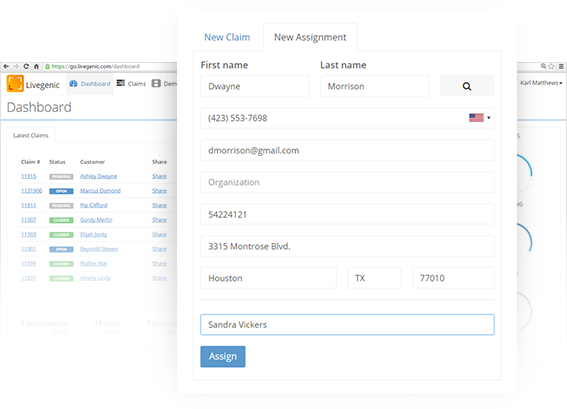Open the Dashboard navigation item
Image resolution: width=567 pixels, height=409 pixels.
click(x=90, y=84)
